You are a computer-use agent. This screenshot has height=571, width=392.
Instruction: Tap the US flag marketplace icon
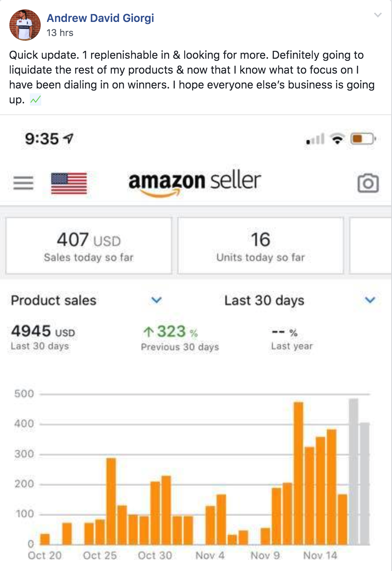(x=69, y=183)
